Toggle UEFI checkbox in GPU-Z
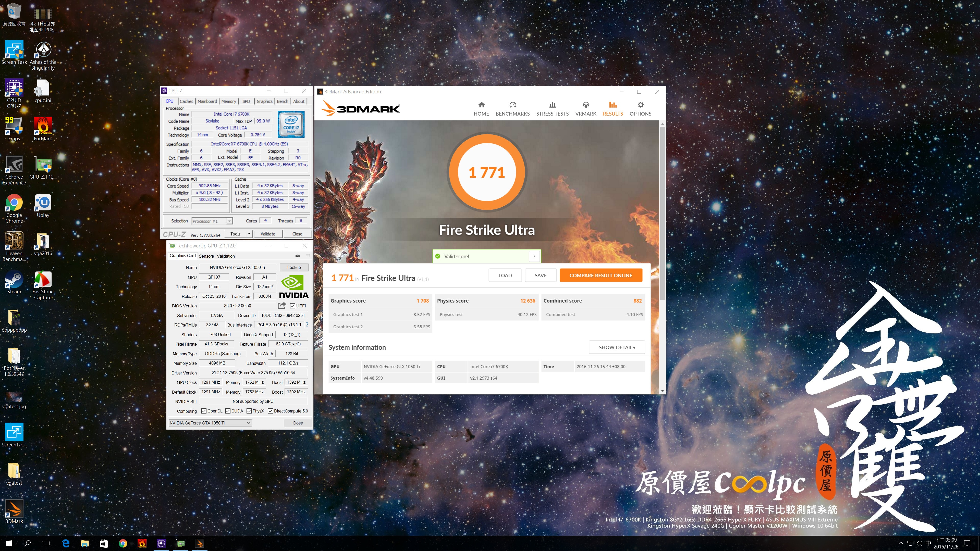Viewport: 980px width, 551px height. [292, 306]
